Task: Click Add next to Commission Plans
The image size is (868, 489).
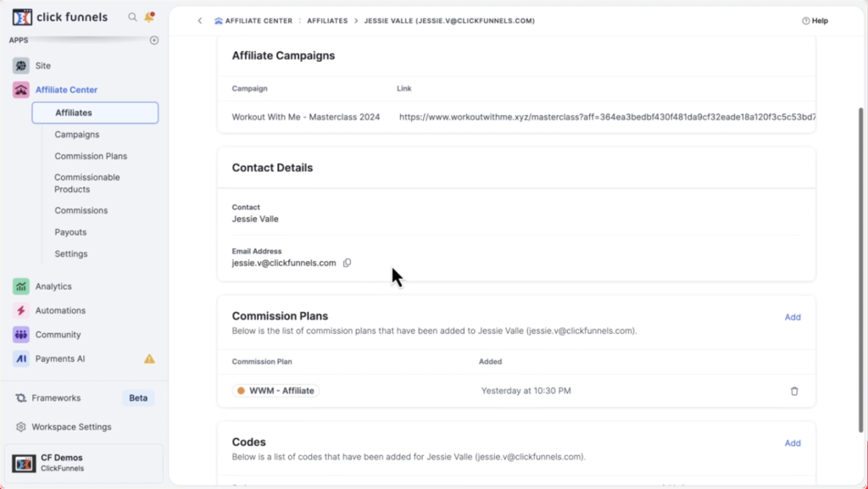Action: [793, 317]
